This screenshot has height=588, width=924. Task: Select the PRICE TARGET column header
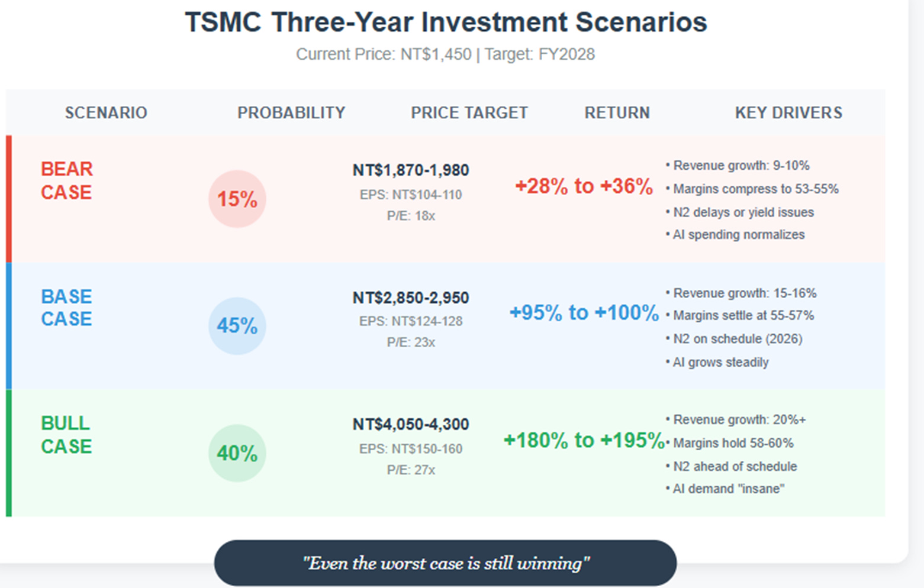tap(469, 112)
